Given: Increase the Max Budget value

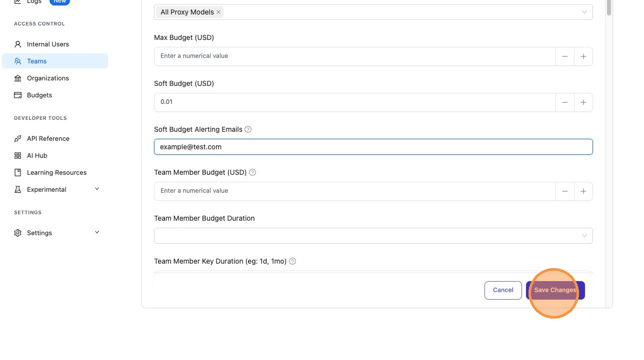Looking at the screenshot, I should pos(583,56).
